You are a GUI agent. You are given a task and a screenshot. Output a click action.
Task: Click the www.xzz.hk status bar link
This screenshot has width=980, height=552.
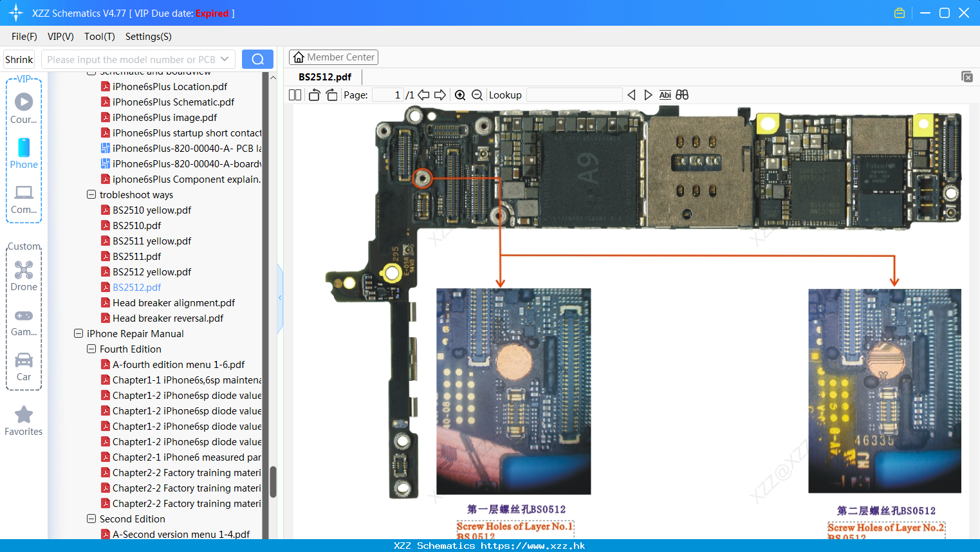coord(533,546)
